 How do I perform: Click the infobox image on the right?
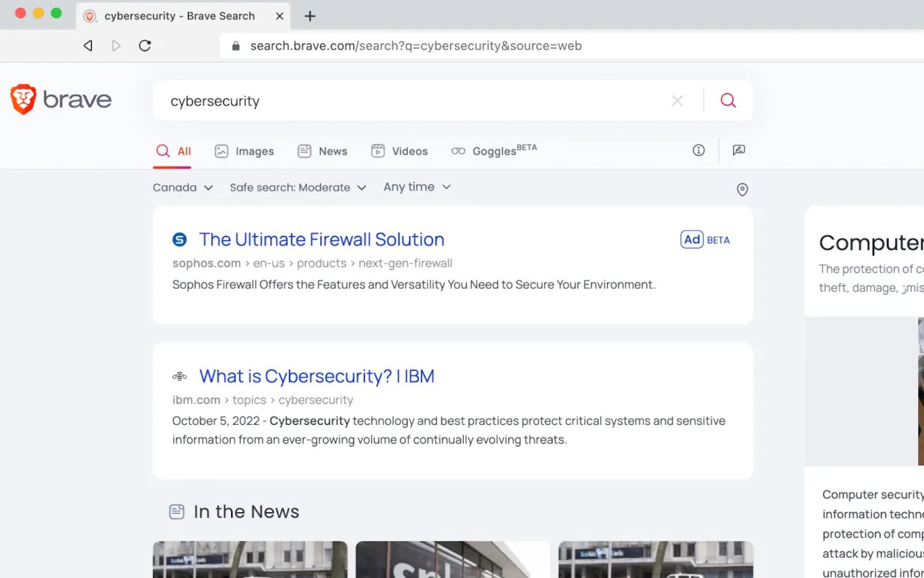click(x=921, y=391)
